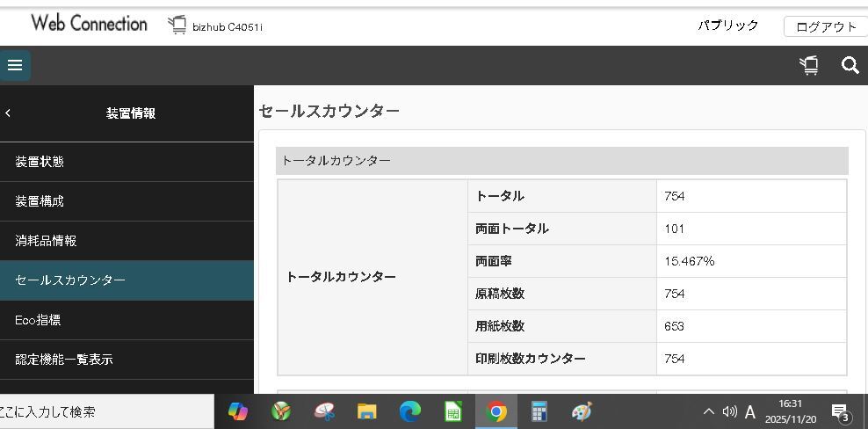The width and height of the screenshot is (868, 429).
Task: Open Google Chrome from taskbar
Action: tap(496, 411)
